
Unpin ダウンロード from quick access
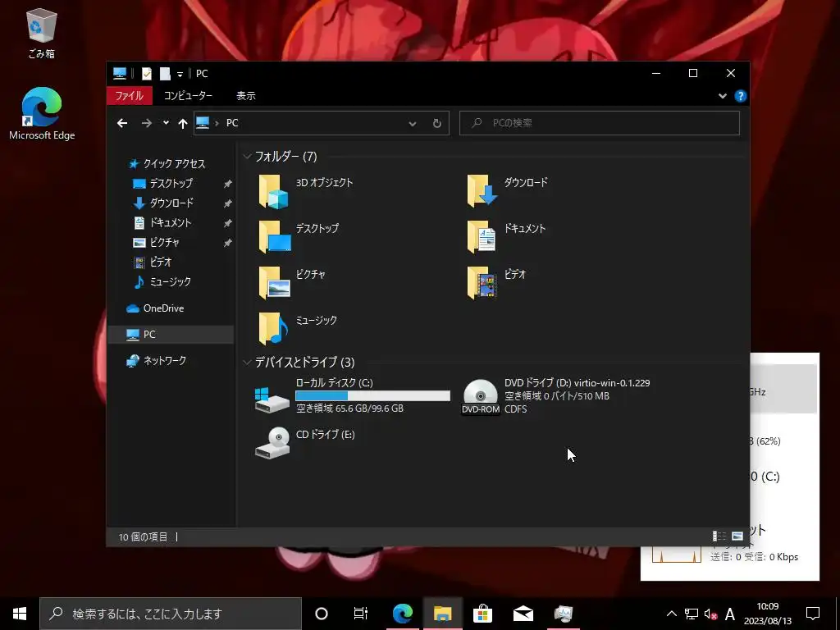pyautogui.click(x=228, y=203)
